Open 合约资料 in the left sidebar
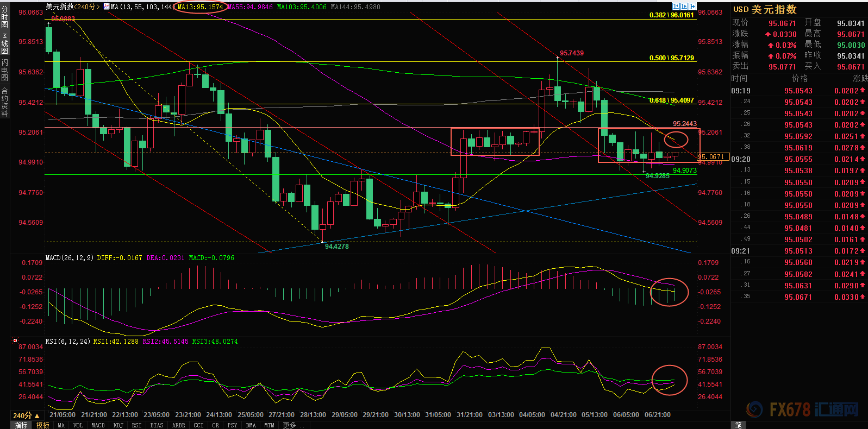Screen dimensions: 868x429 (4, 102)
